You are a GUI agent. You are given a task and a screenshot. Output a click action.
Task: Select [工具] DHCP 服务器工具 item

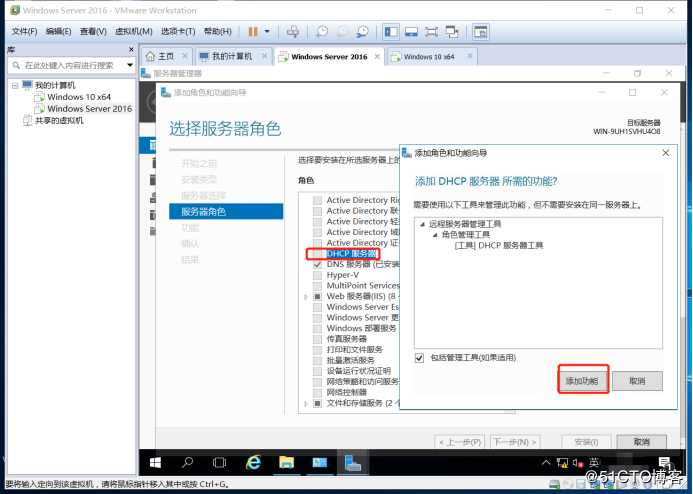coord(499,245)
